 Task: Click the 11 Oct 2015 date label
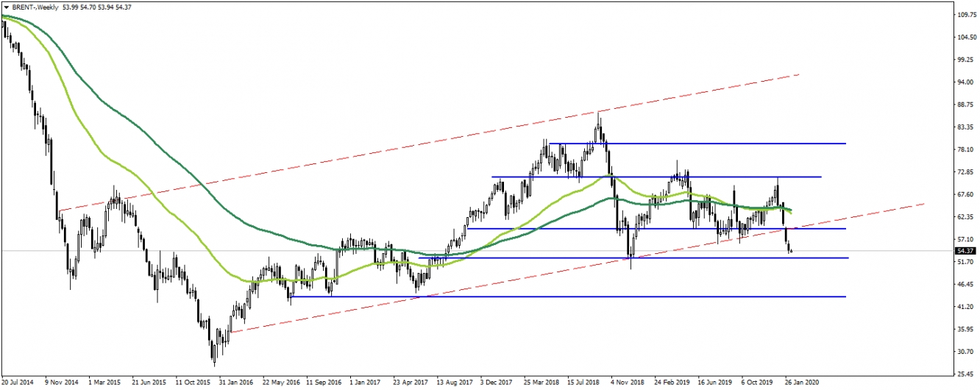pyautogui.click(x=193, y=383)
